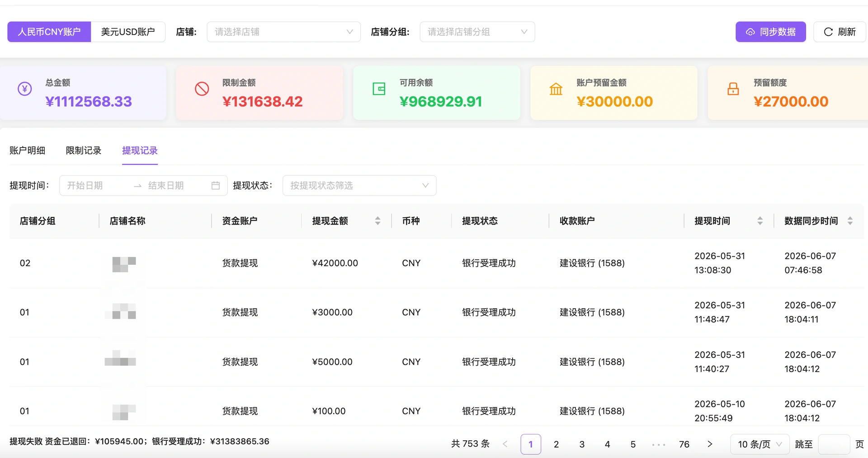The height and width of the screenshot is (458, 868).
Task: Click the 结束日期 input
Action: 176,186
